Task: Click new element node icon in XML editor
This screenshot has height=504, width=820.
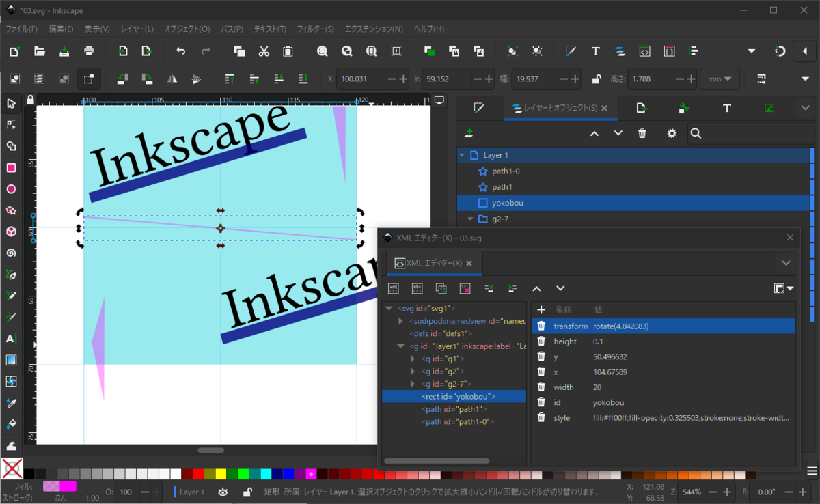Action: coord(394,288)
